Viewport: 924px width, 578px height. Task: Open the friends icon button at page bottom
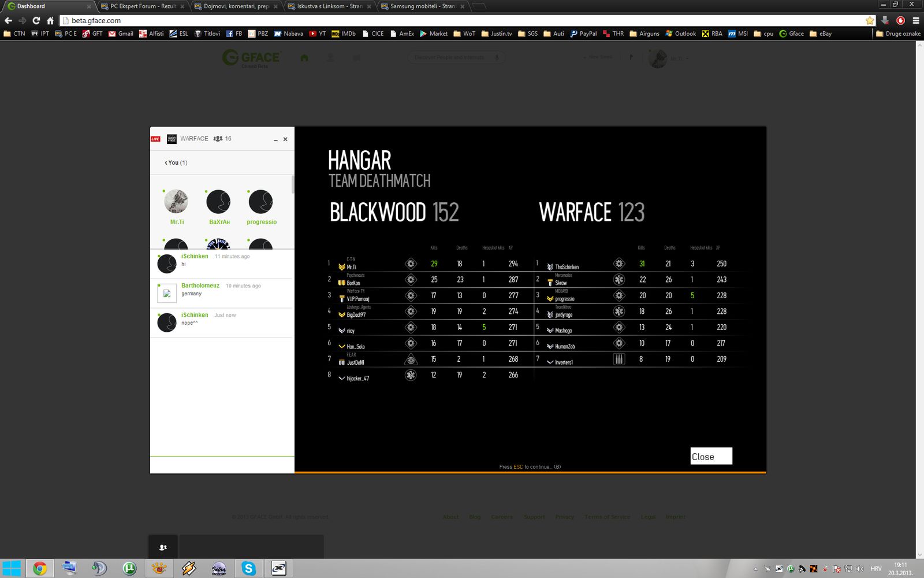point(163,547)
